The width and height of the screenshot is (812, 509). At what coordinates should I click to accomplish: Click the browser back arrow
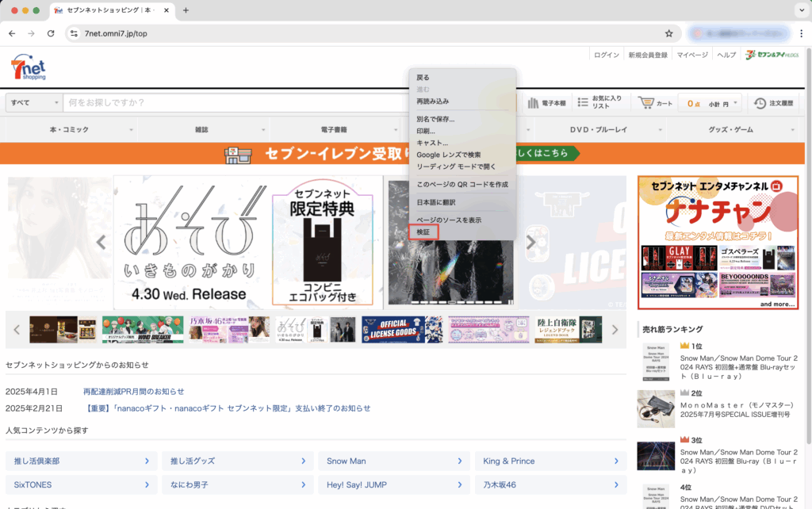pyautogui.click(x=12, y=33)
